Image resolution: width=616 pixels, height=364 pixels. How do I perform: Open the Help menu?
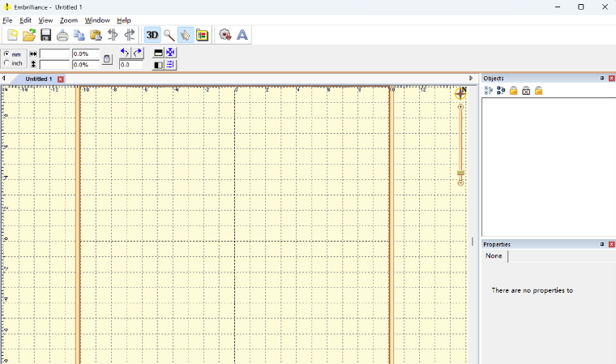[124, 20]
